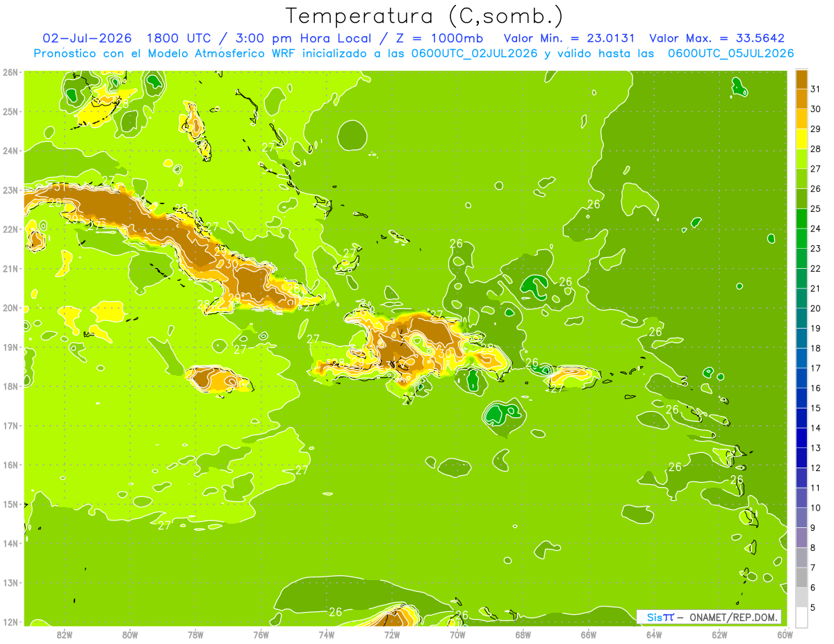Click the 'Sisπ – ONAMET/REP.DOM.' credit box
Image resolution: width=834 pixels, height=644 pixels.
(x=709, y=617)
